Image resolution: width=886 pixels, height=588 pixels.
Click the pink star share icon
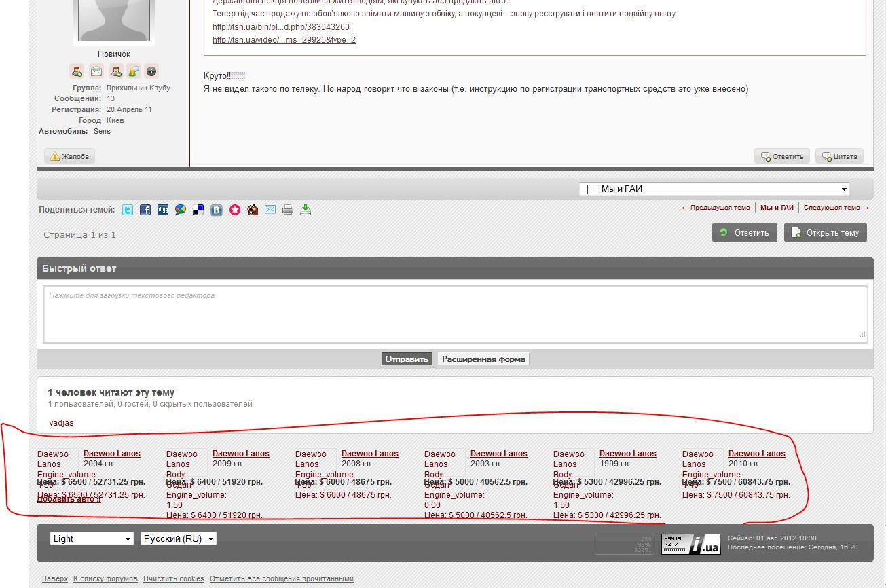point(235,210)
